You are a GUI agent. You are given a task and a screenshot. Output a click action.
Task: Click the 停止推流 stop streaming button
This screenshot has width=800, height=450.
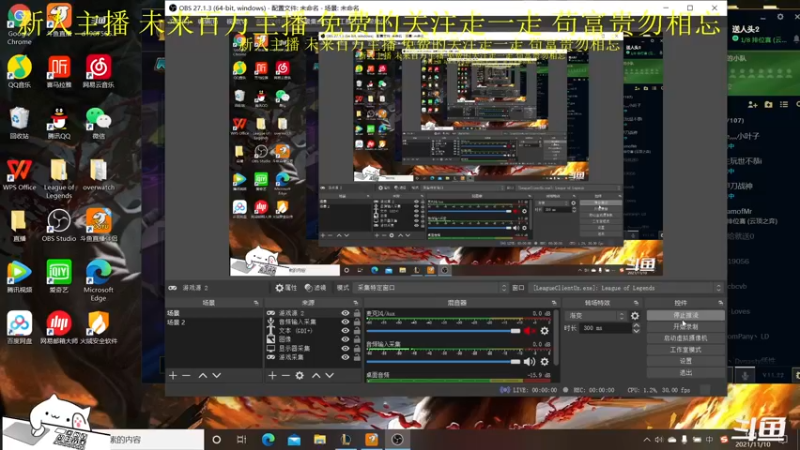(686, 315)
